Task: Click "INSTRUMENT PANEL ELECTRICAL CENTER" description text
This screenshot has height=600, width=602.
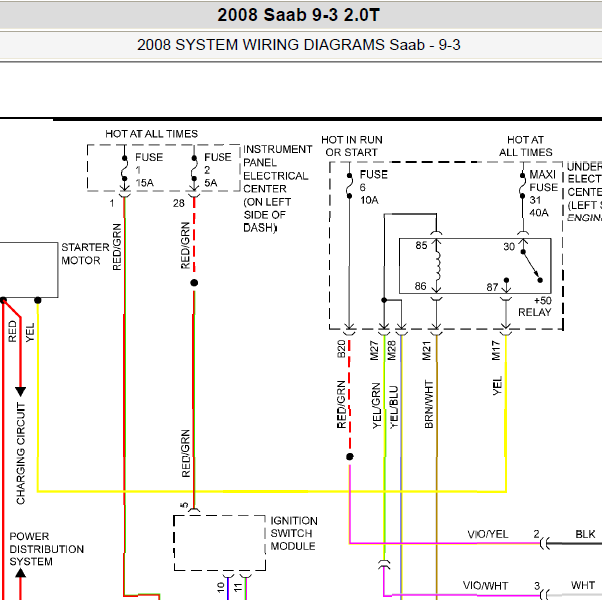Action: click(278, 188)
